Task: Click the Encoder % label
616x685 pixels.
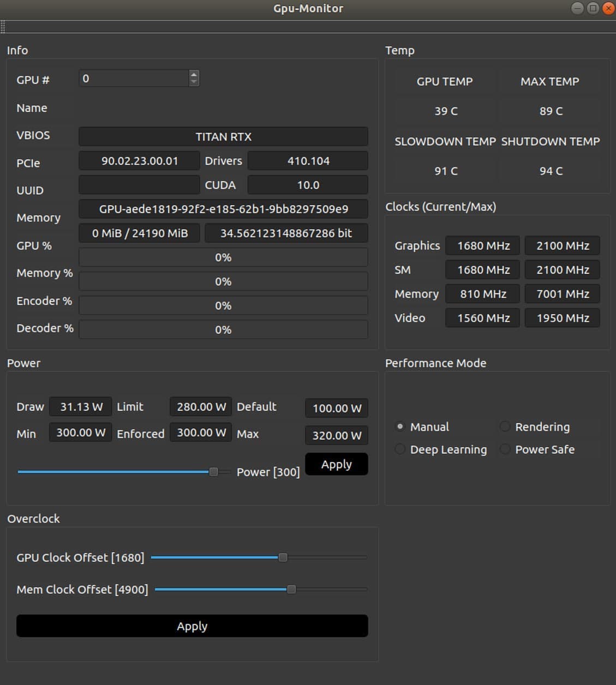Action: tap(44, 301)
